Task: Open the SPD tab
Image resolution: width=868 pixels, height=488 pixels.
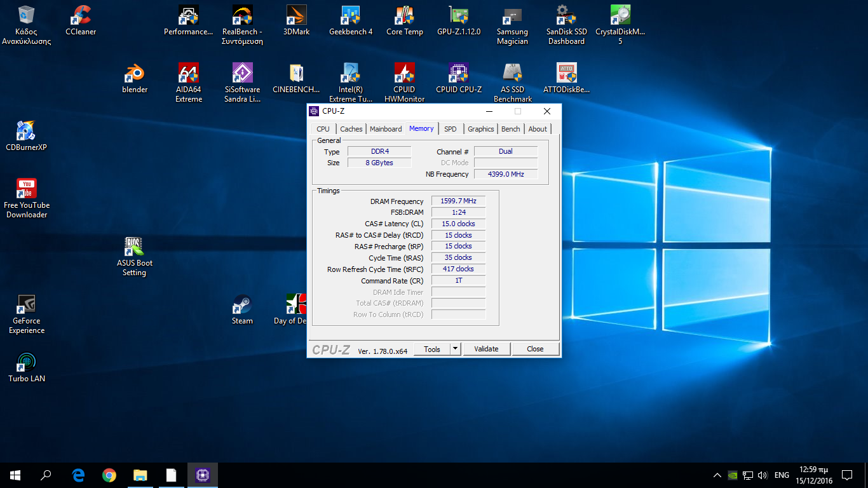Action: (x=450, y=129)
